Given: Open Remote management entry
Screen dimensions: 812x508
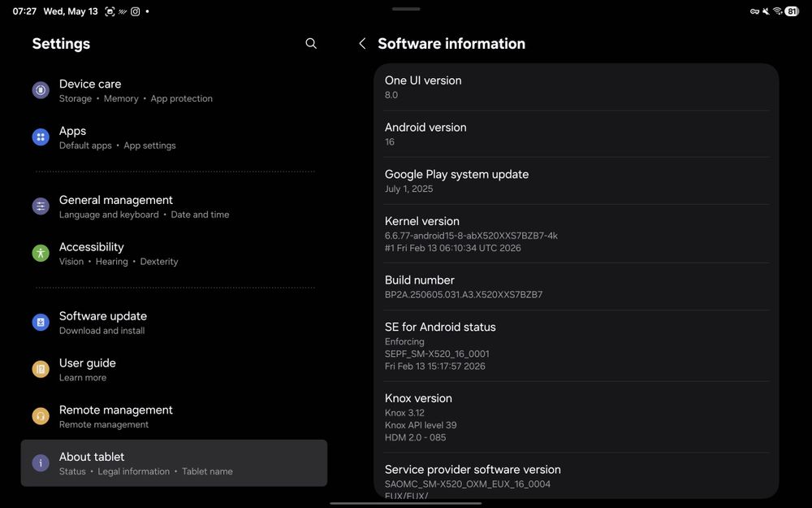Looking at the screenshot, I should [x=174, y=417].
